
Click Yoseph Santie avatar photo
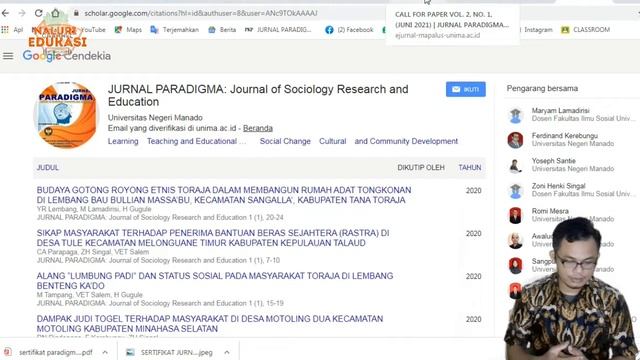tap(516, 165)
